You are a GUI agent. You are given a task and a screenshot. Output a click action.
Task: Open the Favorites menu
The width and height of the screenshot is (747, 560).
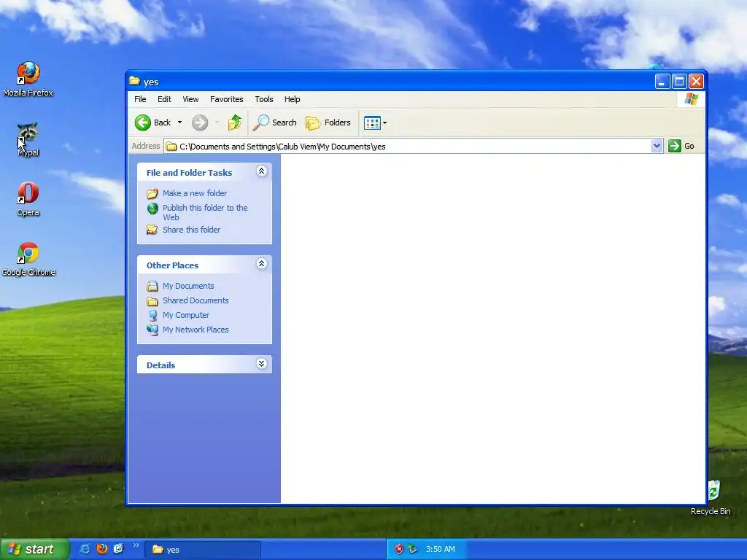click(227, 99)
